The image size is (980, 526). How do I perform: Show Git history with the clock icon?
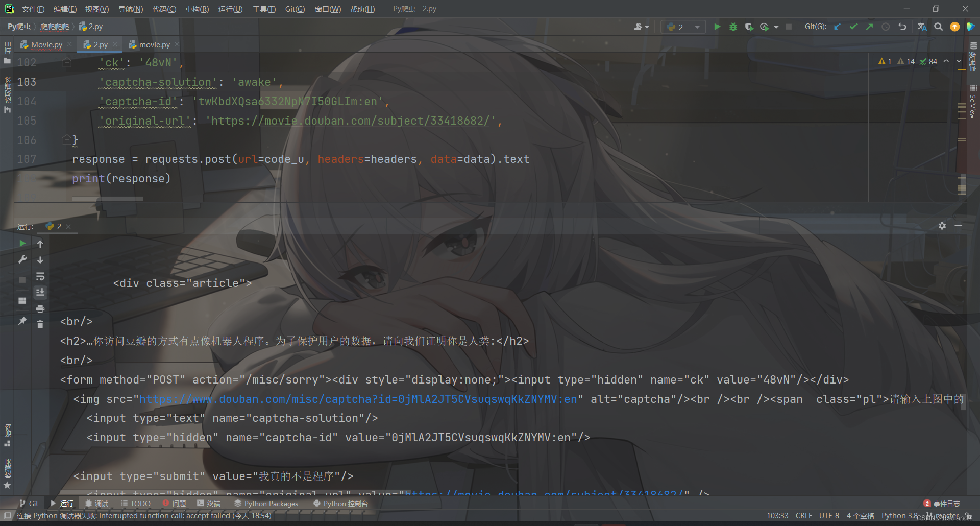(886, 27)
